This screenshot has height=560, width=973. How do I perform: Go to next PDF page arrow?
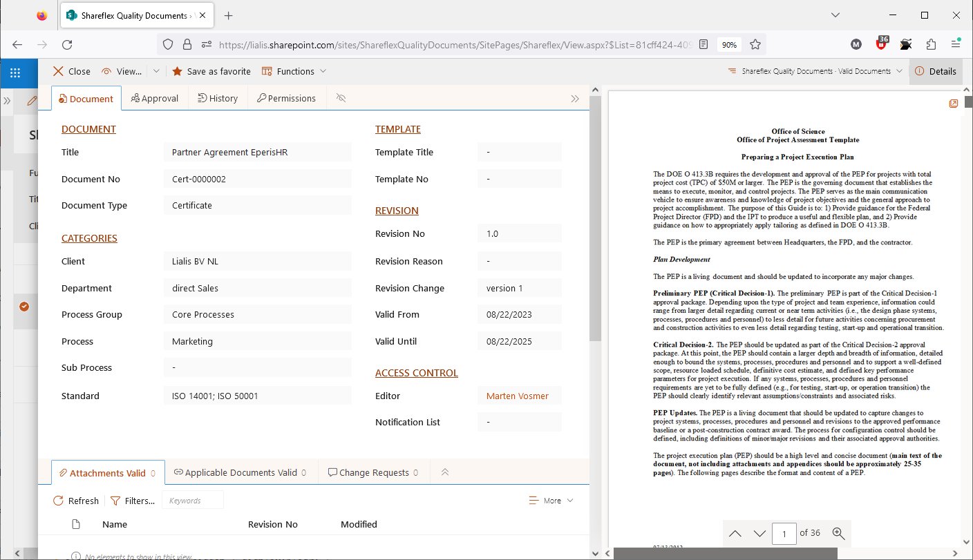click(x=759, y=533)
